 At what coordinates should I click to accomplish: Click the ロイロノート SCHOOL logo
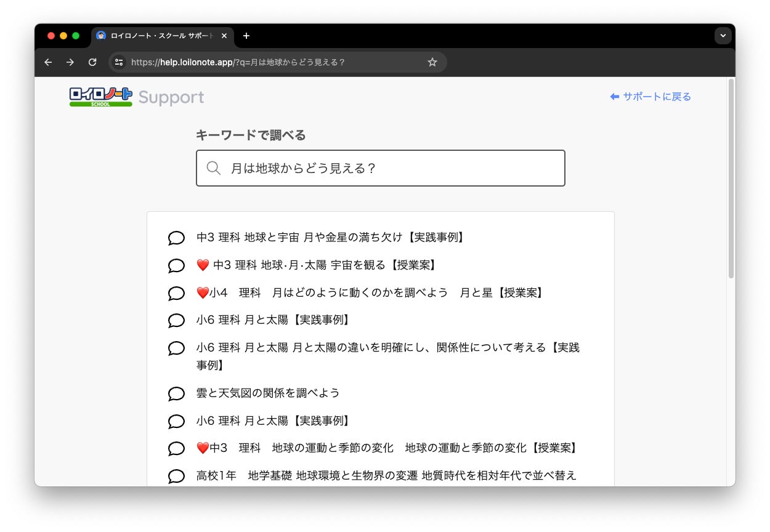(x=101, y=97)
